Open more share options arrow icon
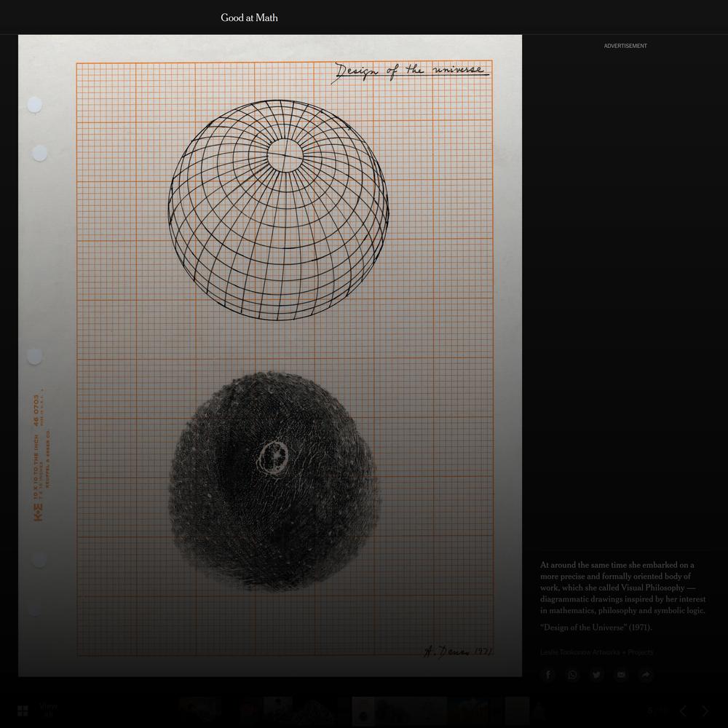Screen dimensions: 728x728 click(x=646, y=674)
